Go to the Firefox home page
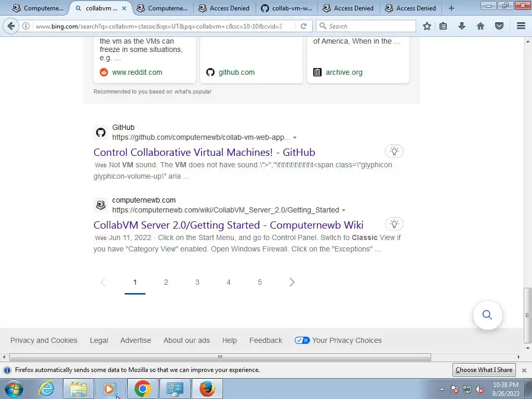This screenshot has height=399, width=532. (481, 26)
